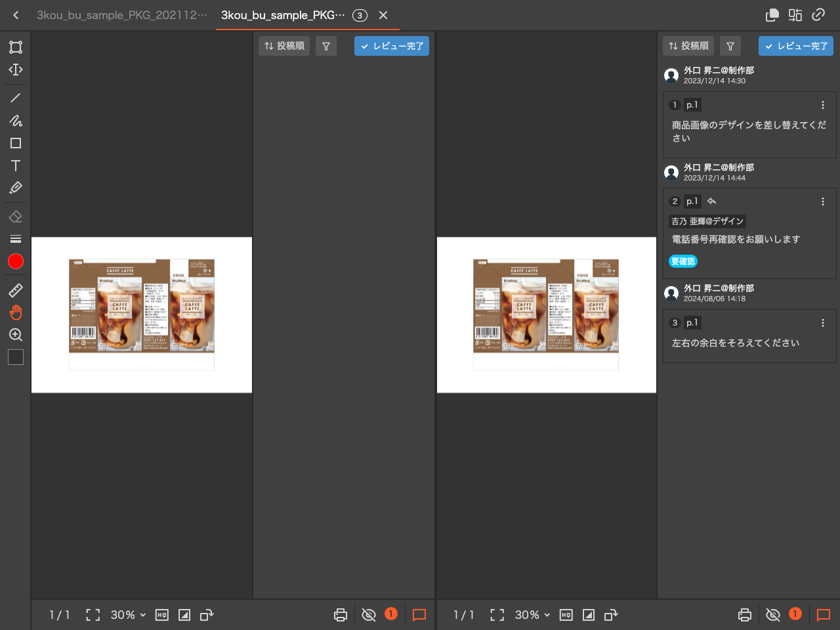Select the Ruler measurement tool
Viewport: 840px width, 630px height.
16,290
